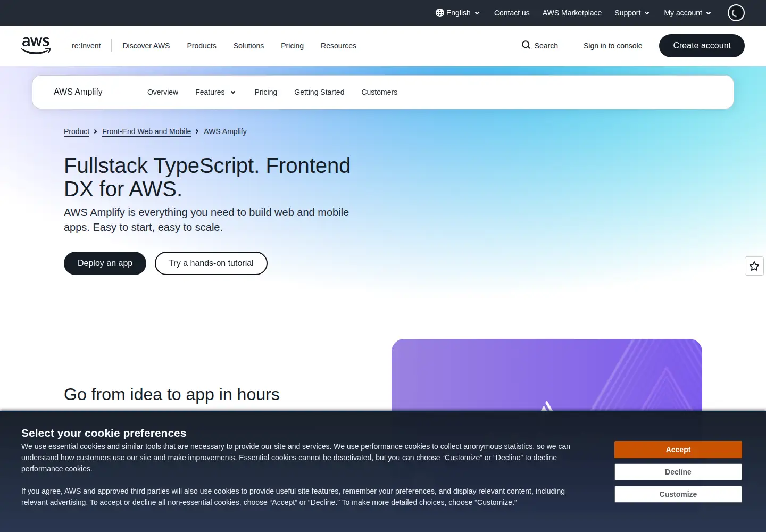Click the AWS Amplify breadcrumb text
Image resolution: width=766 pixels, height=532 pixels.
(x=225, y=131)
